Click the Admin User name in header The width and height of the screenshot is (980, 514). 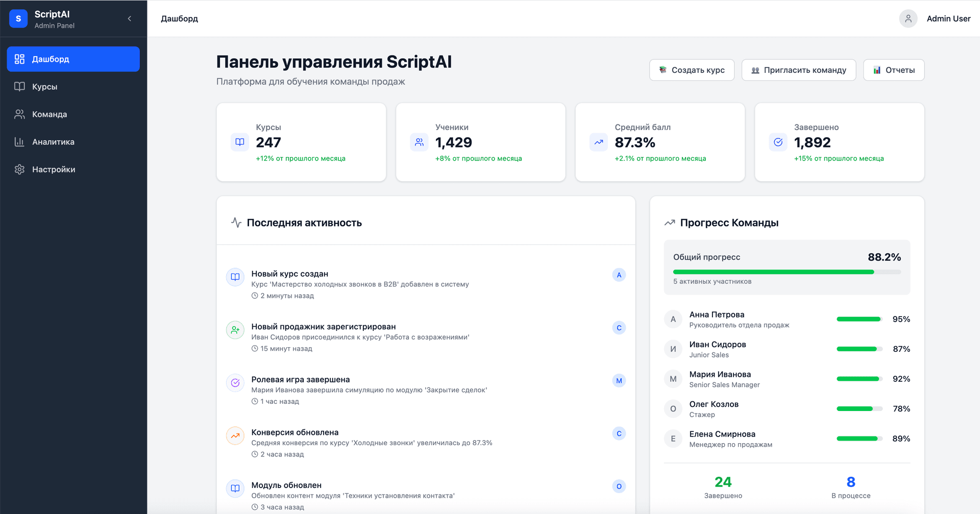tap(948, 19)
